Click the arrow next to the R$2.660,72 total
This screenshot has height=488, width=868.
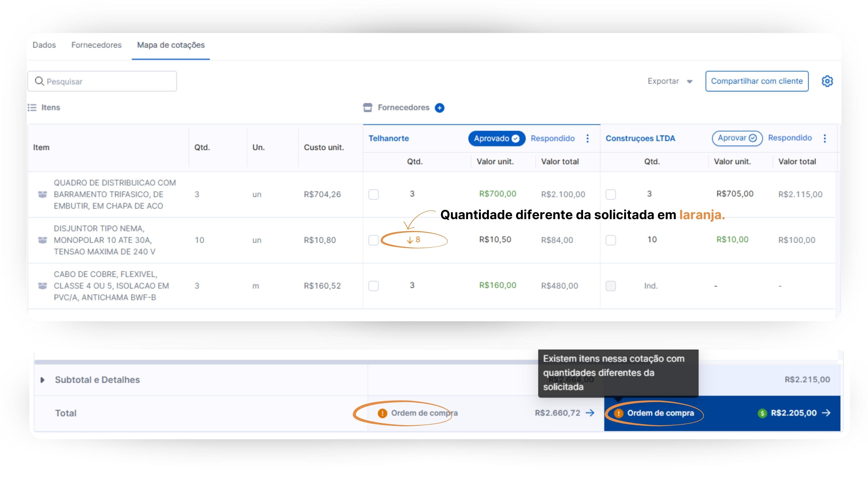pos(590,413)
